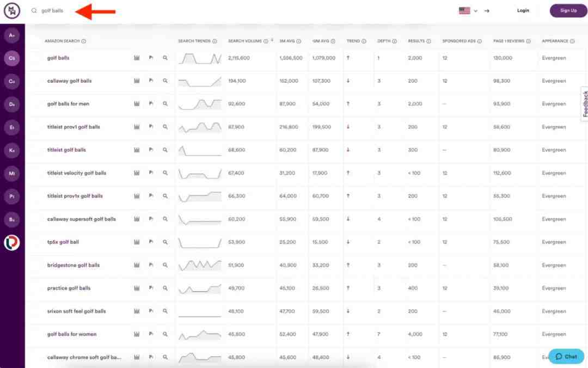Open chart icon for bridgestone golf balls row
The image size is (588, 368).
137,265
